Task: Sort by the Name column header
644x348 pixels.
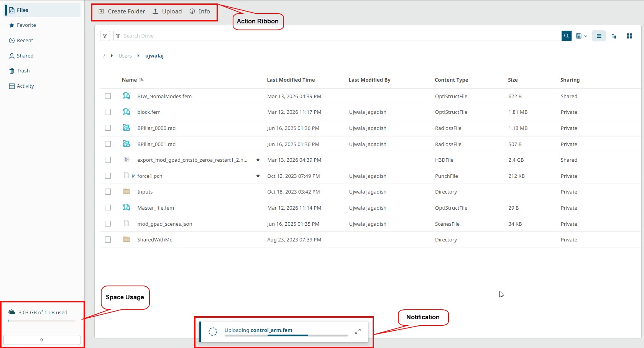Action: coord(130,80)
